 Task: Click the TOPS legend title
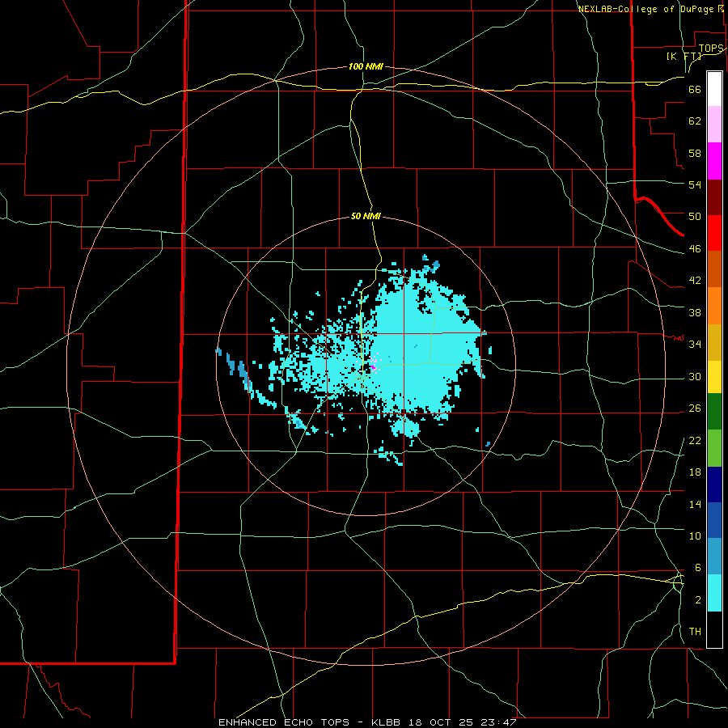[711, 49]
